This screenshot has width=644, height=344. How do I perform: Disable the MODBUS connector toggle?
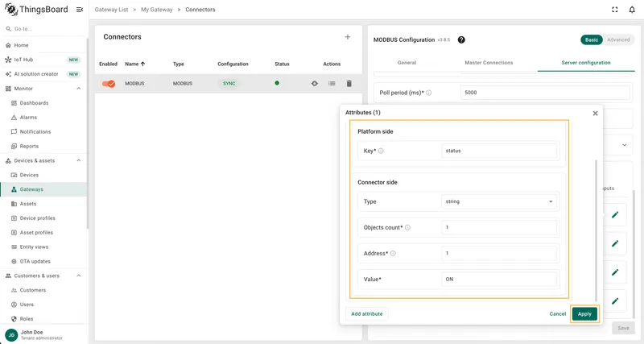coord(109,84)
